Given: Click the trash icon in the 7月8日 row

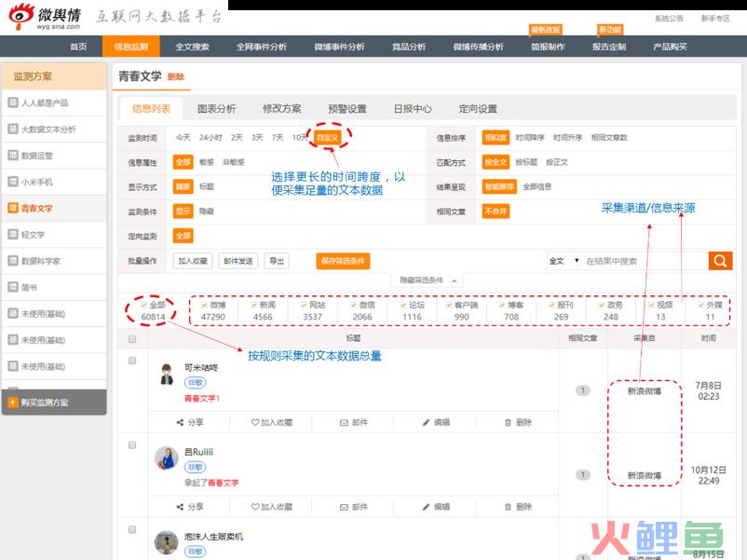Looking at the screenshot, I should coord(508,422).
